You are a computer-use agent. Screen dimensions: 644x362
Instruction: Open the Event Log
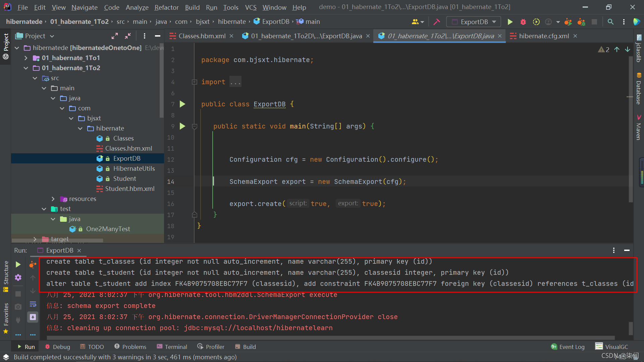568,347
